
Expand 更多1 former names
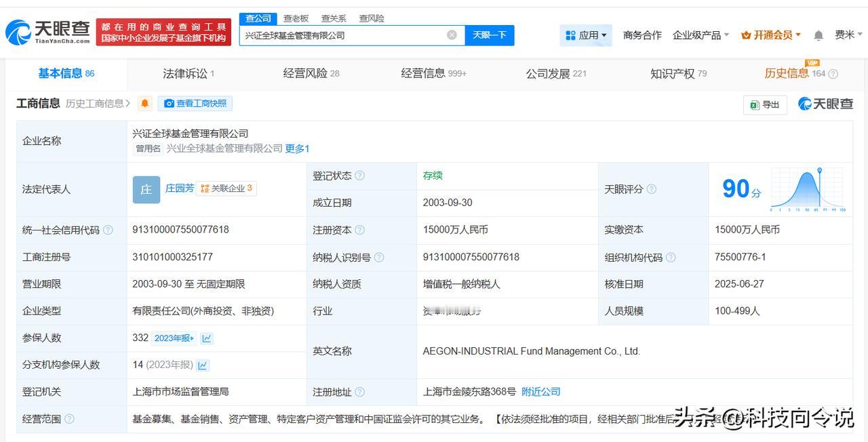[297, 148]
